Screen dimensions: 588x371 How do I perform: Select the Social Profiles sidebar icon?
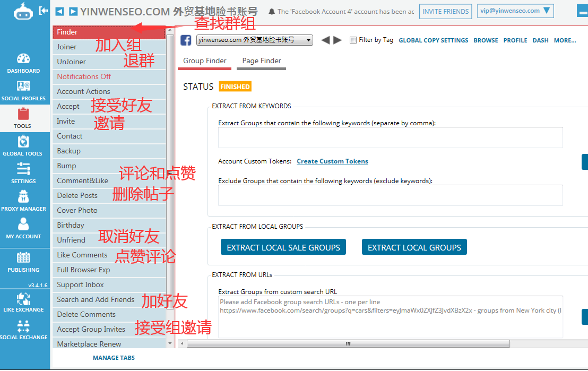point(23,87)
